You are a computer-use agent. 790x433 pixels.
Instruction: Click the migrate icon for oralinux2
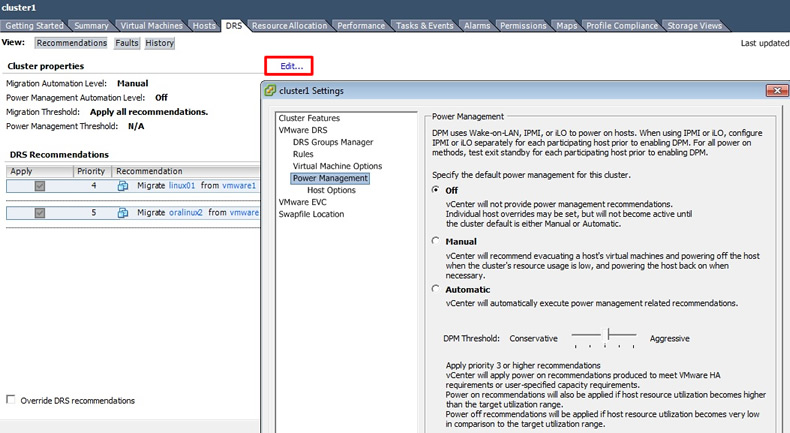(123, 213)
